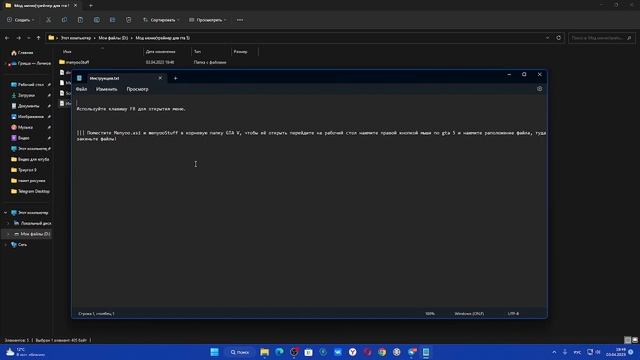Go forward with Explorer's forward arrow
Image resolution: width=640 pixels, height=360 pixels.
coord(18,38)
